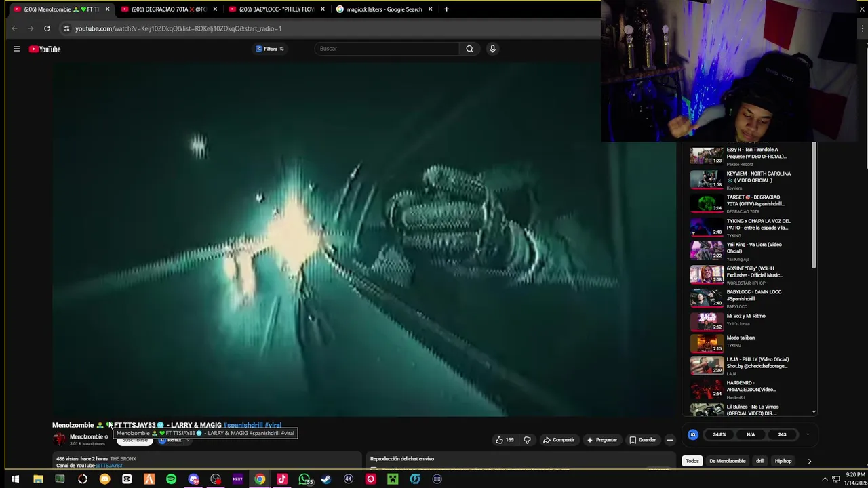The height and width of the screenshot is (488, 868).
Task: Go forward in browser history
Action: (x=31, y=28)
